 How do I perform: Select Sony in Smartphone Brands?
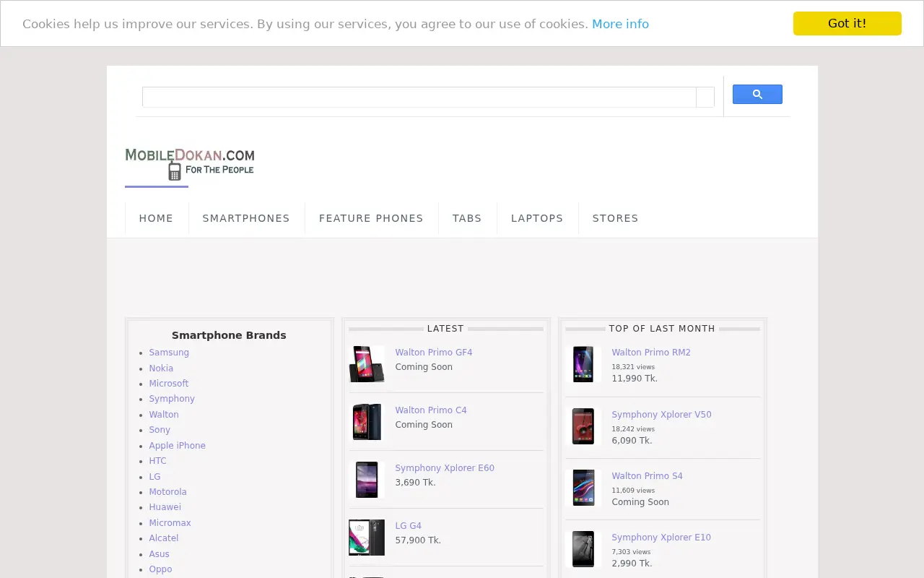160,430
